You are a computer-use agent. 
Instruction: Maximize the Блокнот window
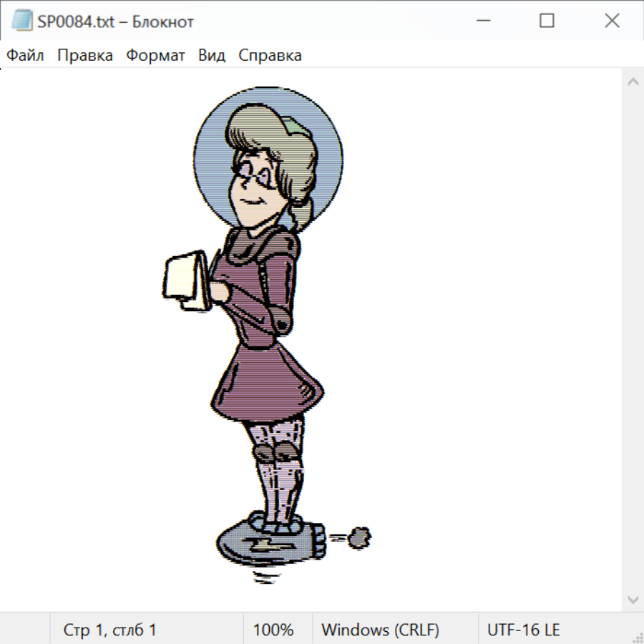tap(547, 21)
